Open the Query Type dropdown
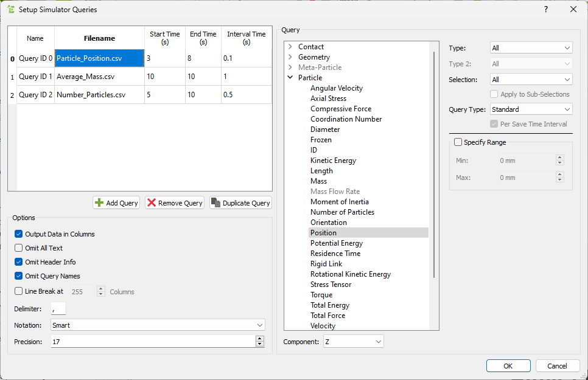The image size is (588, 380). coord(531,109)
